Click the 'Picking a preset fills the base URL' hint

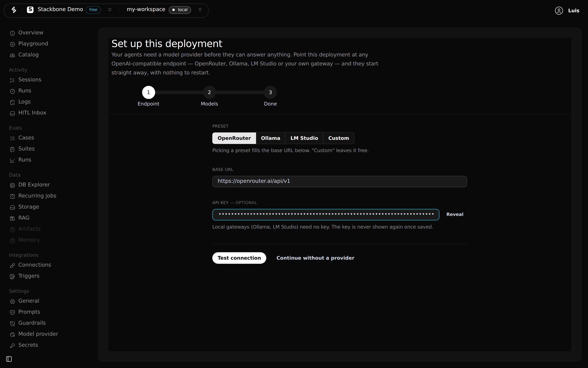click(x=290, y=150)
